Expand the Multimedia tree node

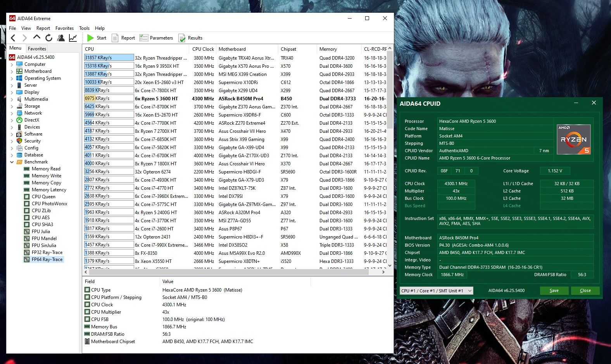[x=12, y=100]
